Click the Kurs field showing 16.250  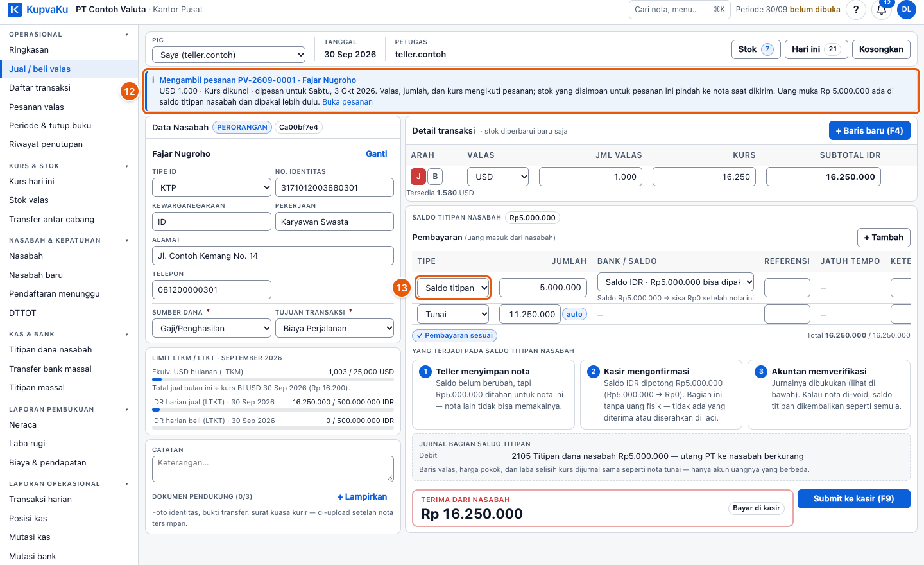point(705,177)
